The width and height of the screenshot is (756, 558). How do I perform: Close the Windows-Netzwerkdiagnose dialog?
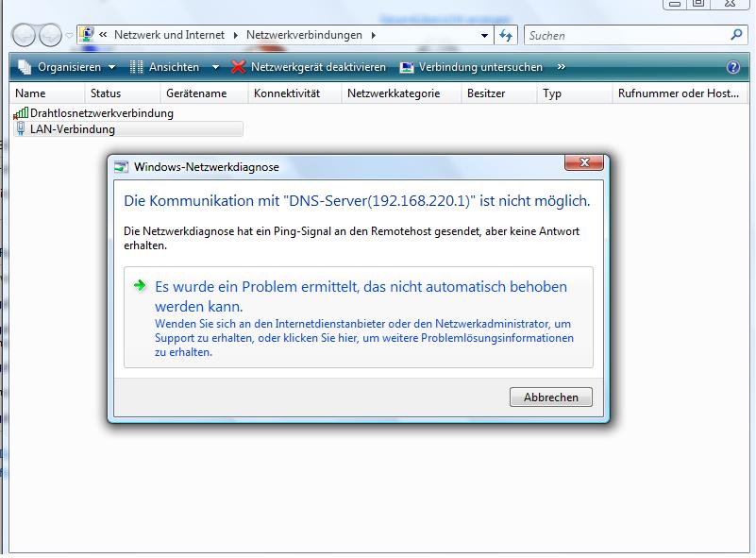point(584,162)
